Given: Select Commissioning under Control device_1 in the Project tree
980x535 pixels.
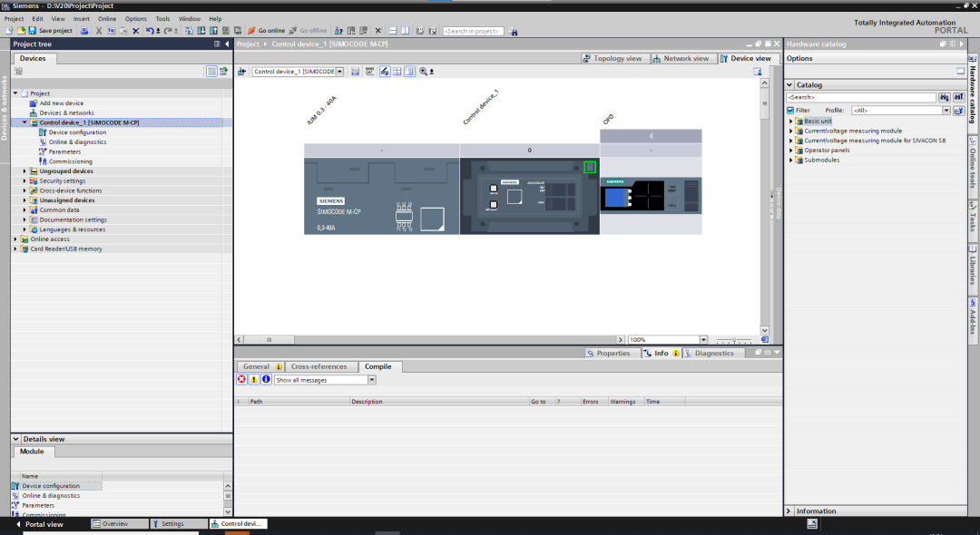Looking at the screenshot, I should pyautogui.click(x=70, y=161).
